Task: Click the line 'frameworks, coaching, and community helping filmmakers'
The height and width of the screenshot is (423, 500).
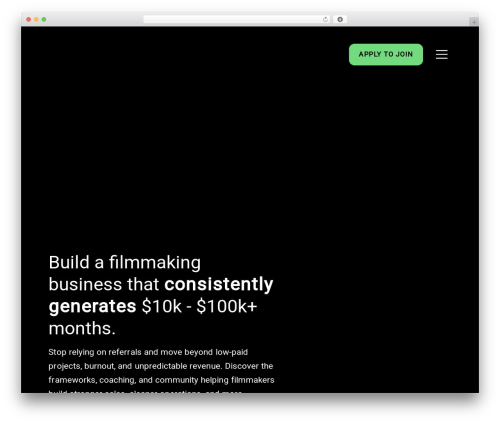Action: [161, 380]
